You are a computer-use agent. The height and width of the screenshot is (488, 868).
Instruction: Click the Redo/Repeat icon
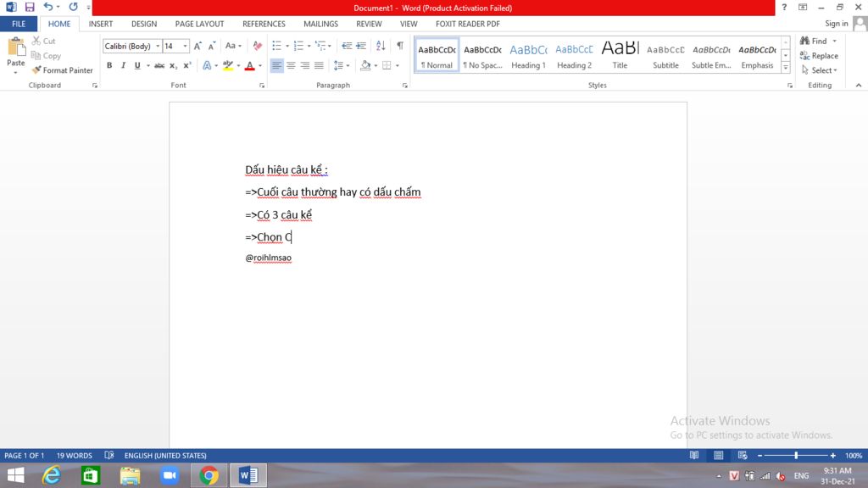pos(73,7)
